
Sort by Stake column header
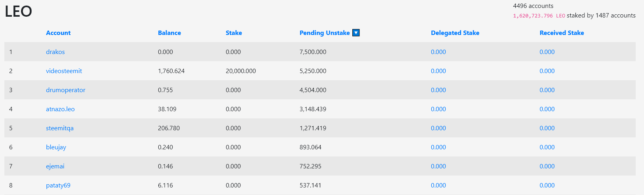point(234,33)
